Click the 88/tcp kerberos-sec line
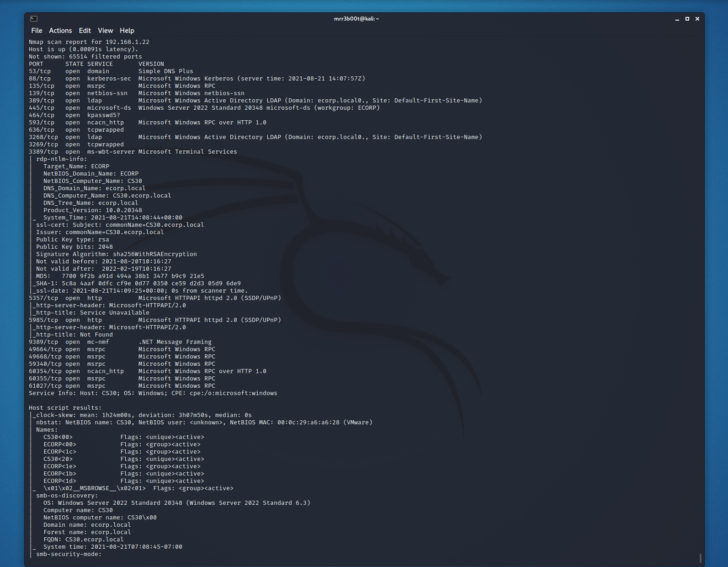This screenshot has width=728, height=567. coord(197,79)
